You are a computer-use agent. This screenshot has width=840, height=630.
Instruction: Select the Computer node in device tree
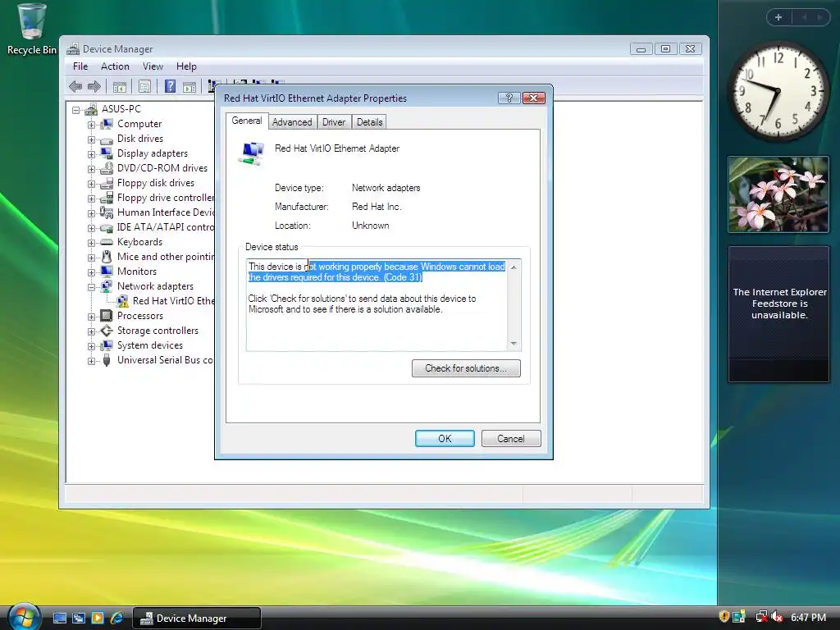click(139, 124)
